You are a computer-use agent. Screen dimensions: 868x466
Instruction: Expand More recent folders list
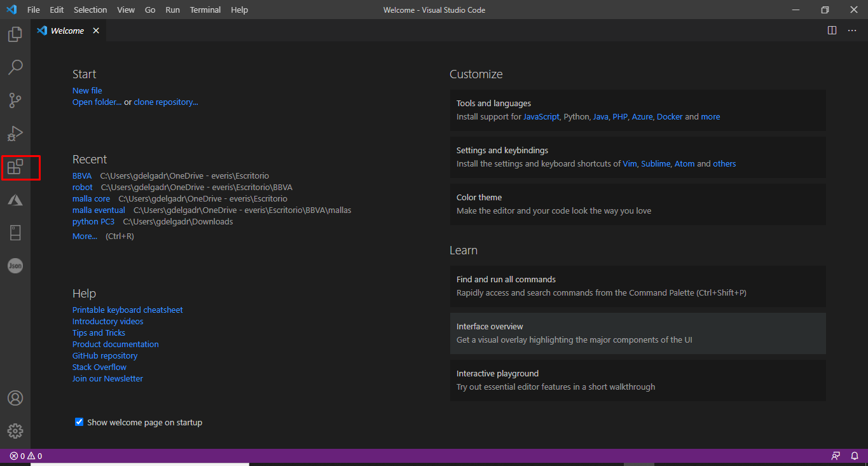point(85,236)
